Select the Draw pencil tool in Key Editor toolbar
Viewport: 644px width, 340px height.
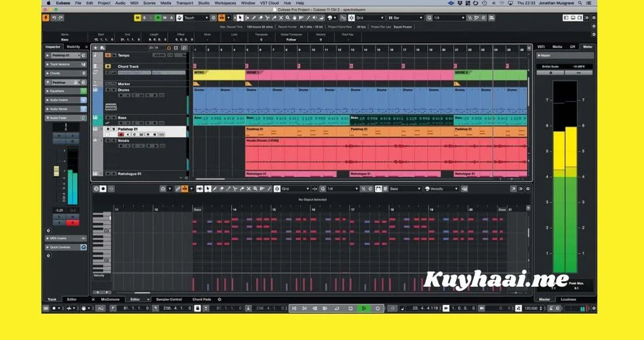point(214,189)
